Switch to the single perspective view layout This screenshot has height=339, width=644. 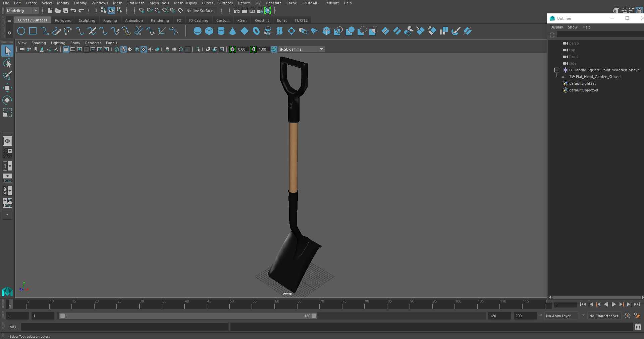7,141
